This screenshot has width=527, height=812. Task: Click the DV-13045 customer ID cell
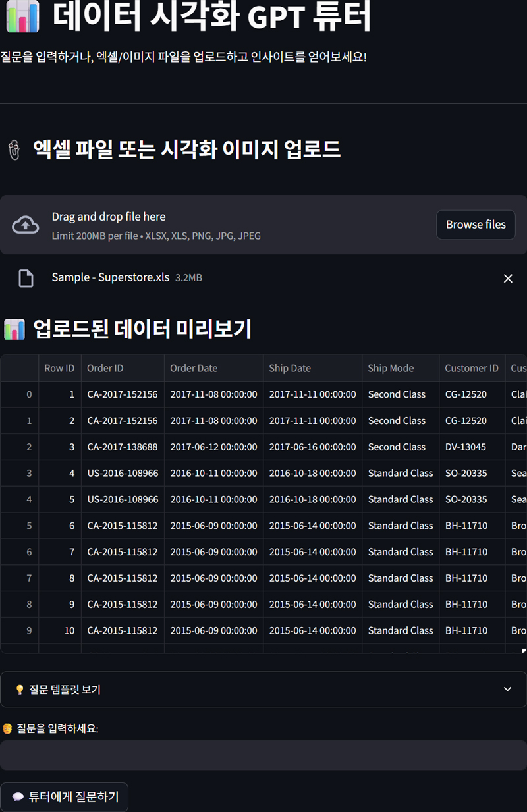466,447
